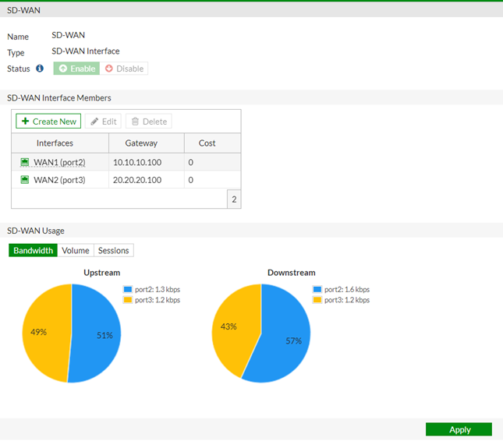Click the Status info icon
This screenshot has height=448, width=503.
click(x=40, y=69)
